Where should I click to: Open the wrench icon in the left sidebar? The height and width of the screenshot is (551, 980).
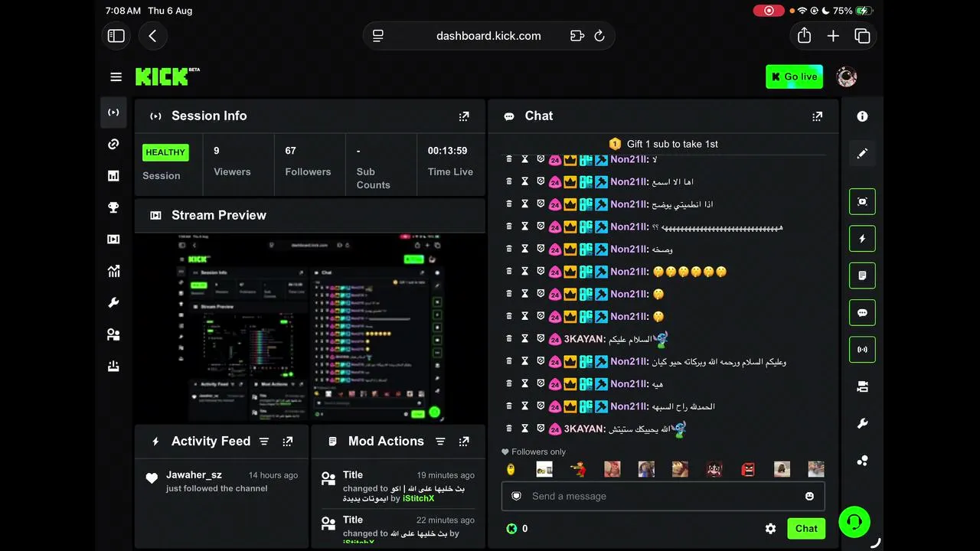113,303
